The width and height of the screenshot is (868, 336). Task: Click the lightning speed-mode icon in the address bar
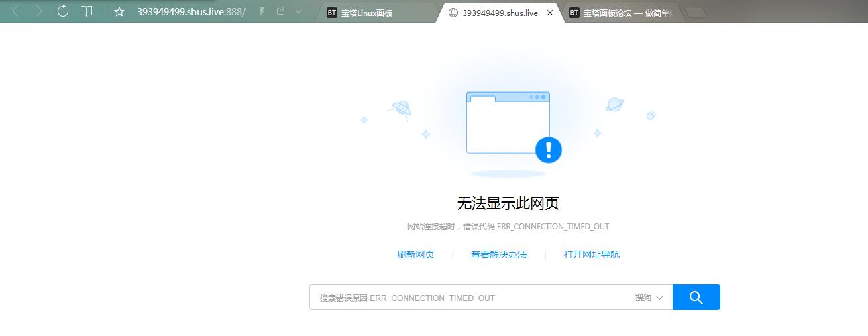tap(262, 12)
